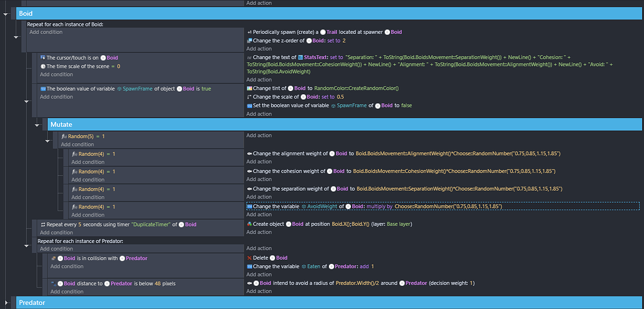The image size is (644, 309).
Task: Click the cursor/touch condition icon
Action: [x=43, y=58]
